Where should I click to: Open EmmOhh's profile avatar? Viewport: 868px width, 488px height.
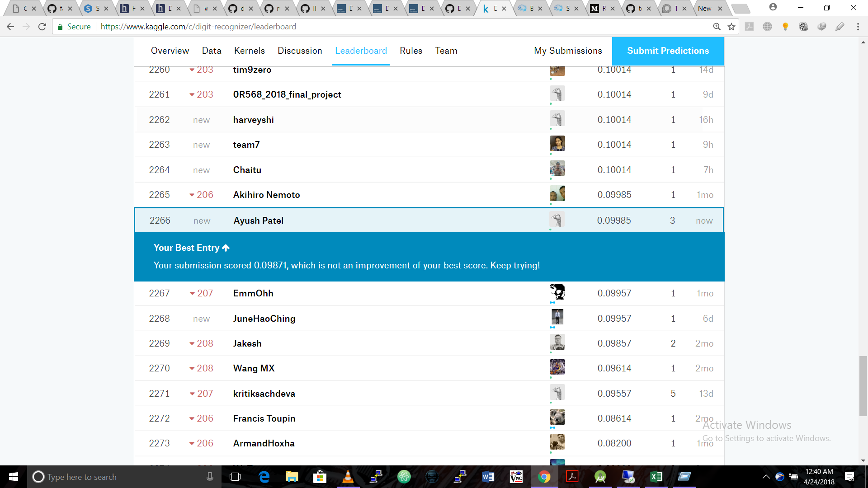click(557, 292)
